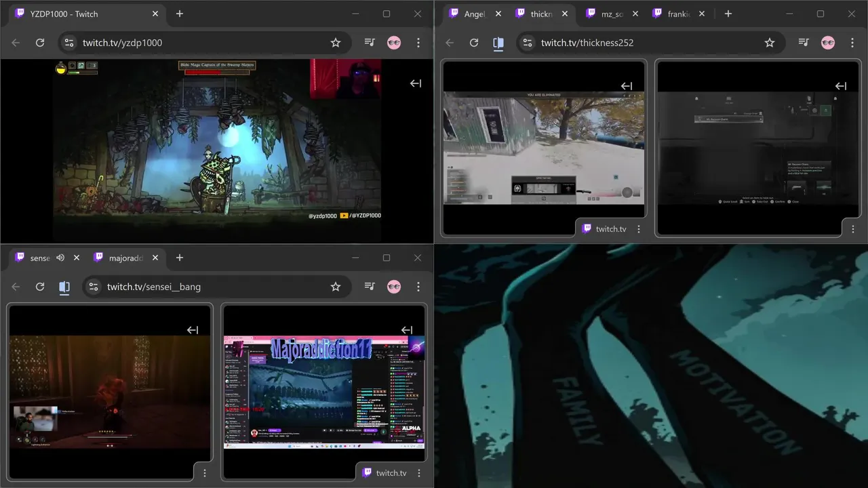Open media controls in yzdp1000 window
Image resolution: width=868 pixels, height=488 pixels.
(370, 43)
